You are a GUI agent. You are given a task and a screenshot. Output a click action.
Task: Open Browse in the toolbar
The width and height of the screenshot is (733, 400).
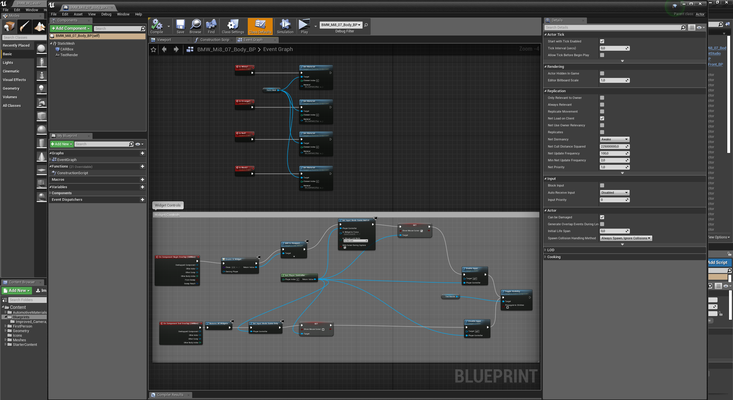pos(195,25)
